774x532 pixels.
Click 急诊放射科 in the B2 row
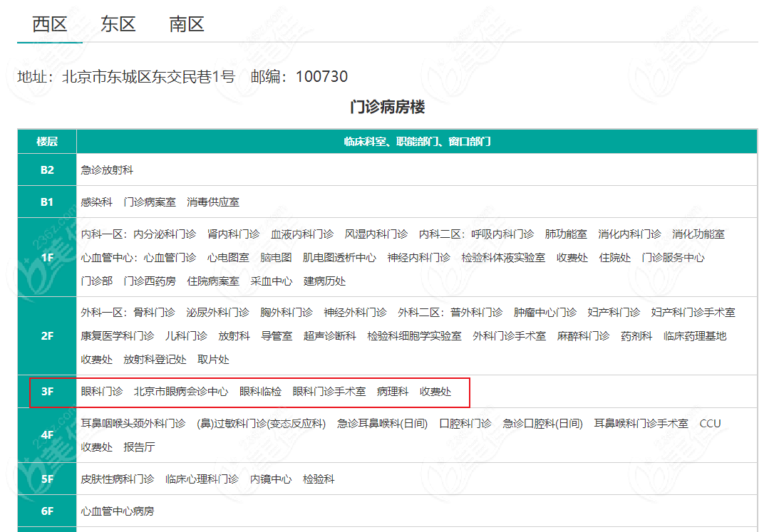coord(107,170)
